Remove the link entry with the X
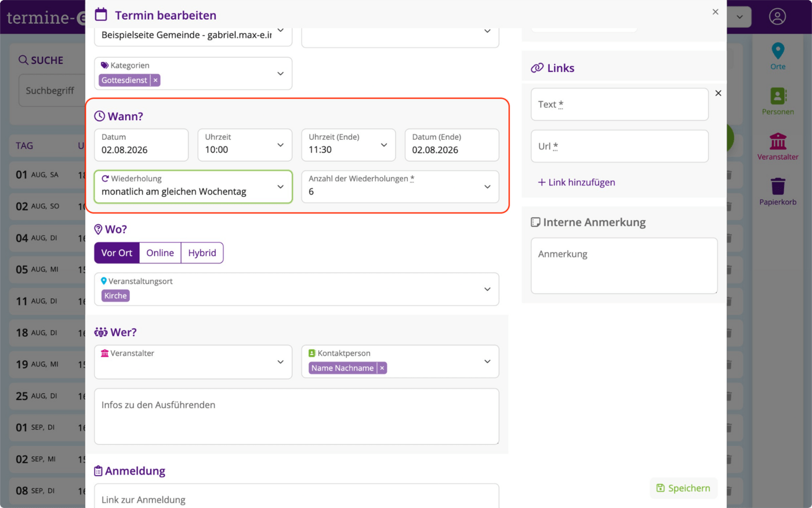The width and height of the screenshot is (812, 508). pos(718,93)
